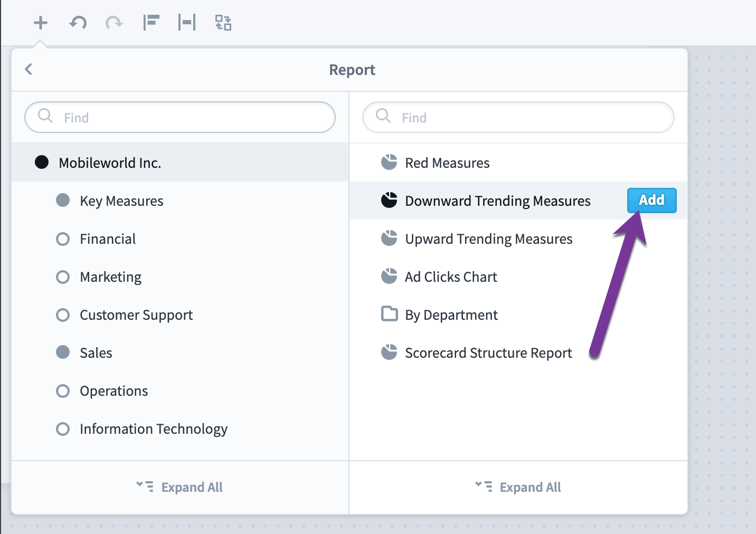Expand All in the right reports panel
This screenshot has height=534, width=756.
(518, 487)
